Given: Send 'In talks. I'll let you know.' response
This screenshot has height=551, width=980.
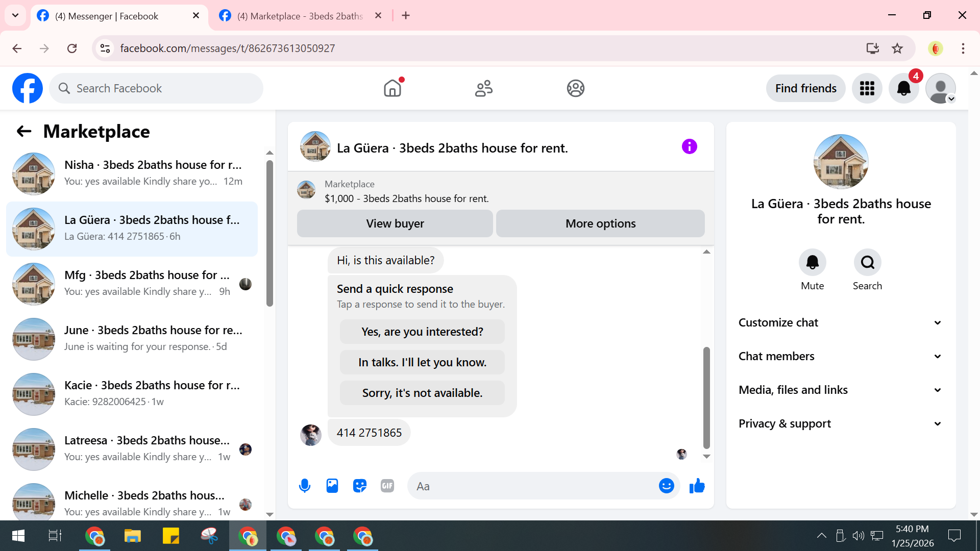Looking at the screenshot, I should [422, 362].
